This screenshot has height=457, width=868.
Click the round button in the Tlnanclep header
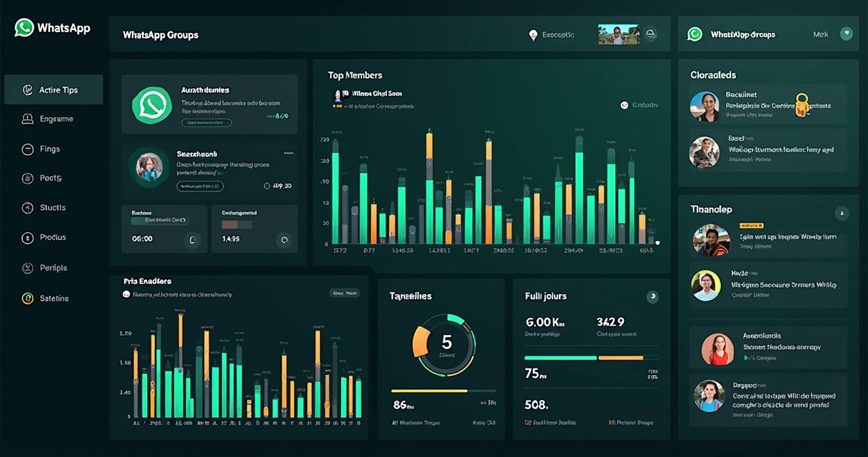[x=842, y=213]
